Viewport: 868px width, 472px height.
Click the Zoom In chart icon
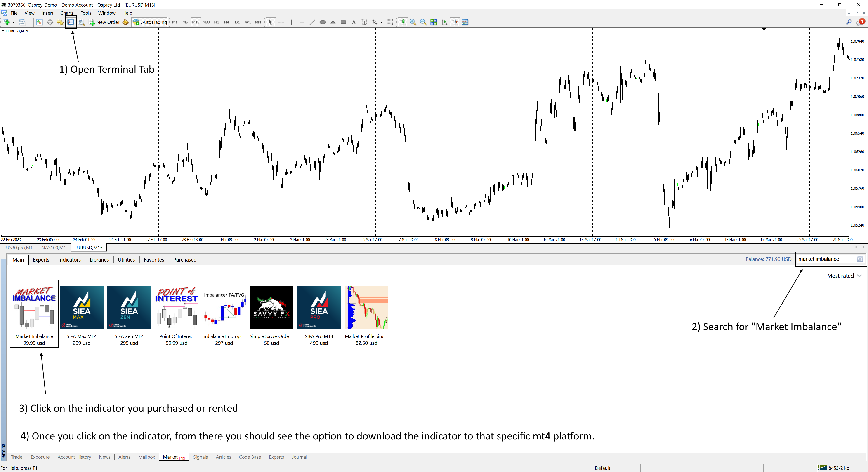pos(413,22)
